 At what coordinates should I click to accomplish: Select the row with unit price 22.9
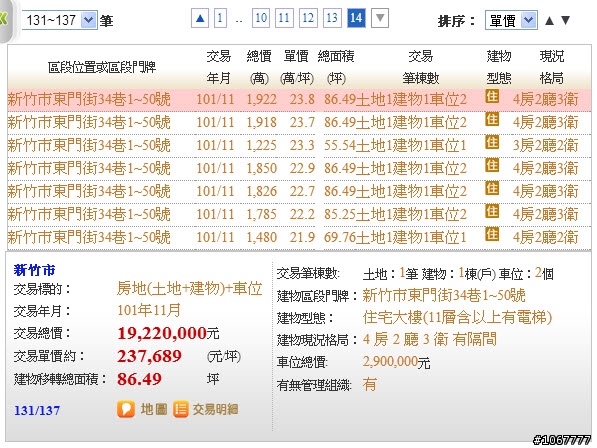(299, 169)
